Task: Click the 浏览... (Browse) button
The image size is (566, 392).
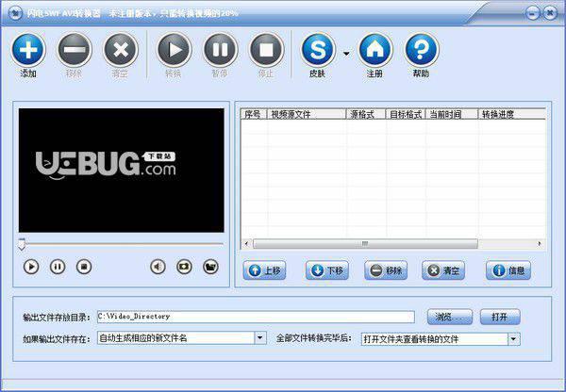Action: click(x=450, y=317)
